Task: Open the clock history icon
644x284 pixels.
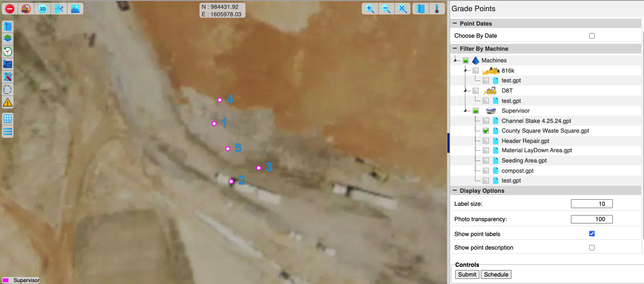Action: click(8, 51)
